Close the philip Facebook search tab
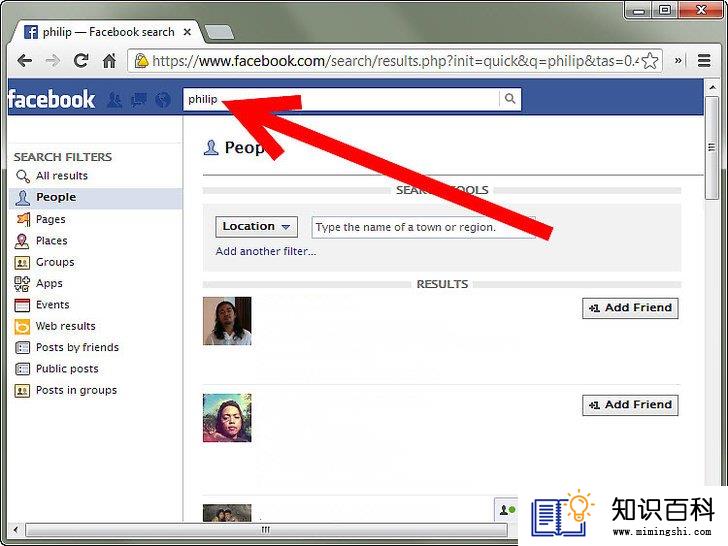728x546 pixels. point(187,32)
